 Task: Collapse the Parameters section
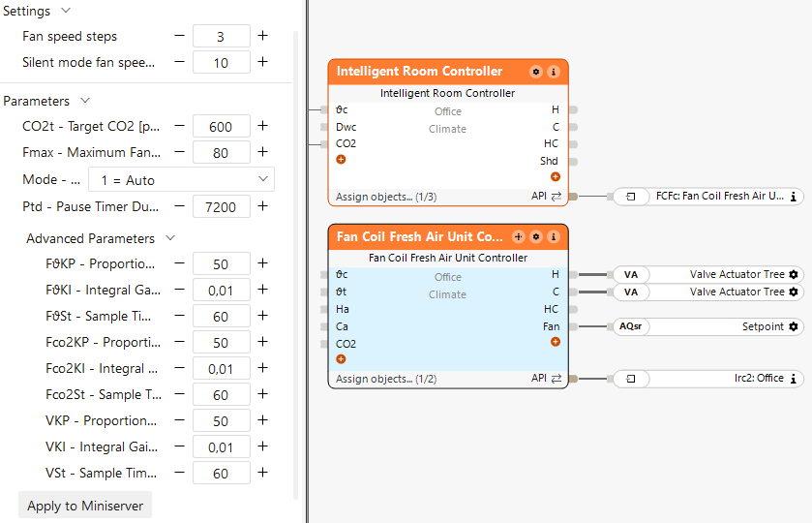[85, 101]
